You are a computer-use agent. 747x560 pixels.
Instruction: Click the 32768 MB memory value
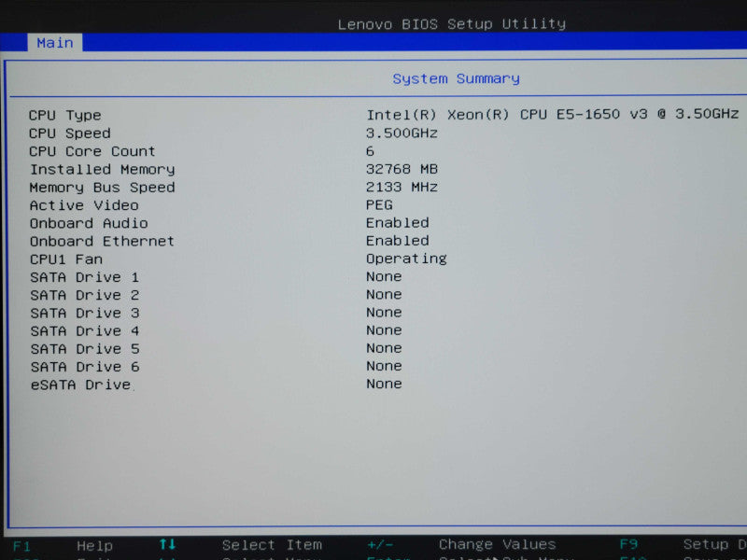pyautogui.click(x=402, y=169)
